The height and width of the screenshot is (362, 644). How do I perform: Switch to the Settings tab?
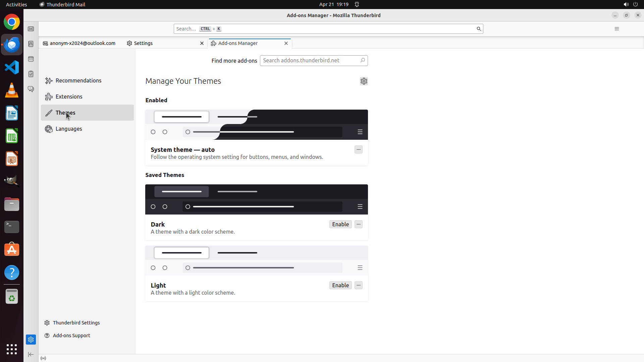coord(165,43)
